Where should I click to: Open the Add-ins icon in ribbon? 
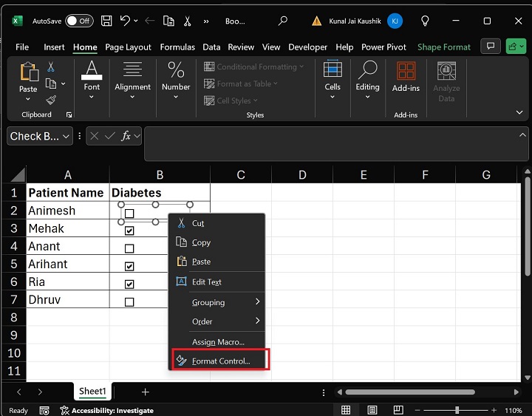[406, 71]
